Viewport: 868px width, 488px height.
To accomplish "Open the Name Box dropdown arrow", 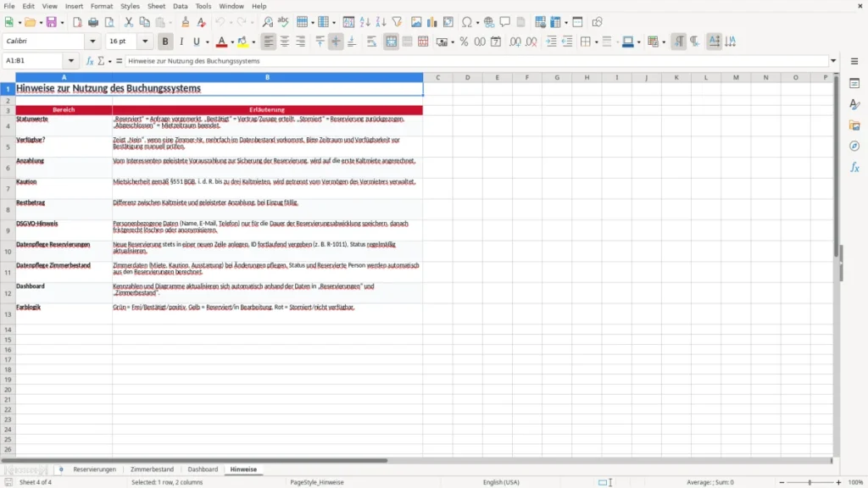I will point(71,61).
